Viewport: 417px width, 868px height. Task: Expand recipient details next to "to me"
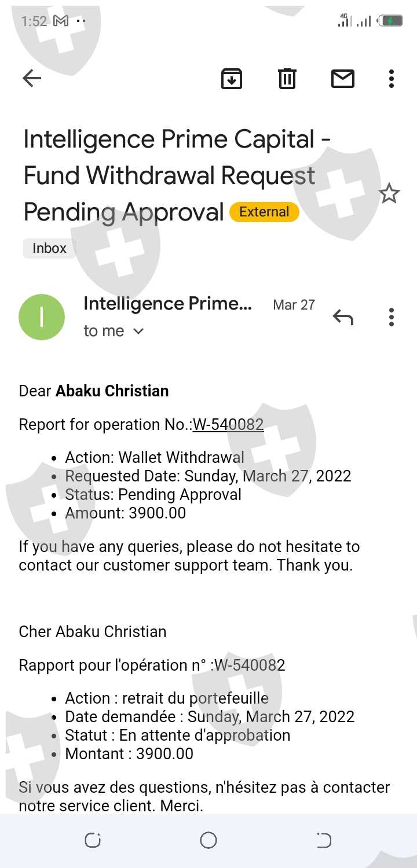point(138,331)
